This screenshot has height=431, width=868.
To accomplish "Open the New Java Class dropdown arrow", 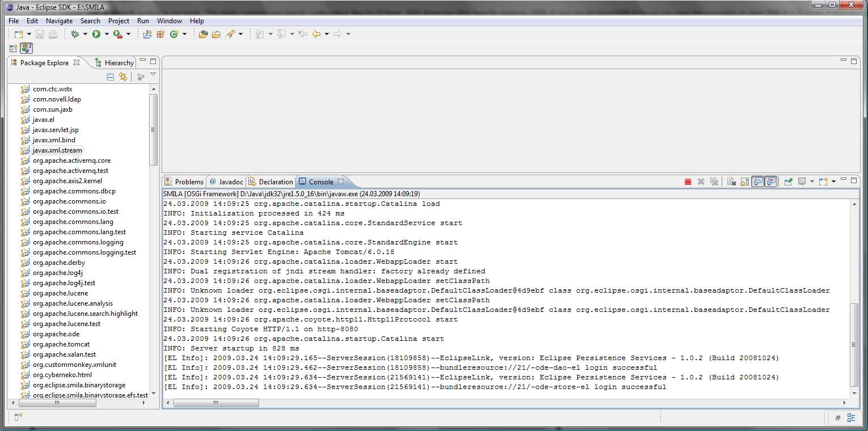I will click(x=184, y=35).
